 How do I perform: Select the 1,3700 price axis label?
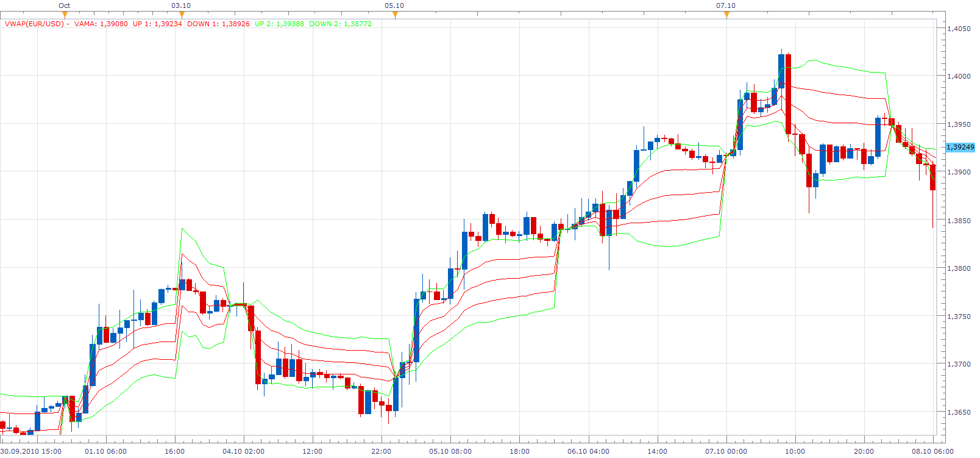959,364
